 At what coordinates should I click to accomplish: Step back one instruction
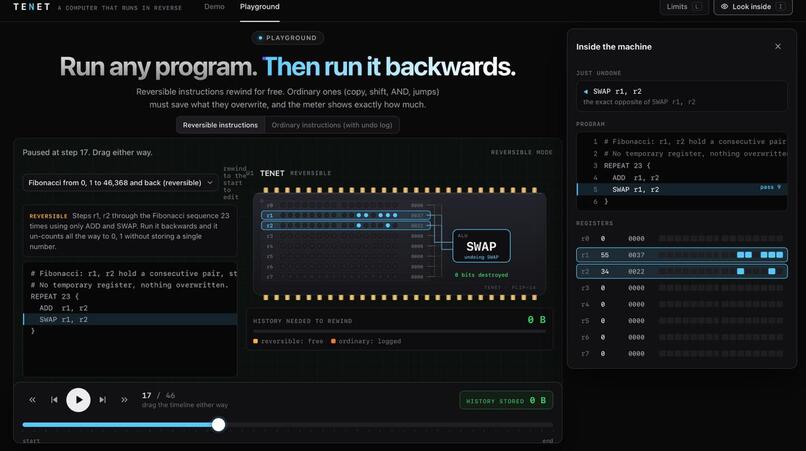click(x=54, y=400)
